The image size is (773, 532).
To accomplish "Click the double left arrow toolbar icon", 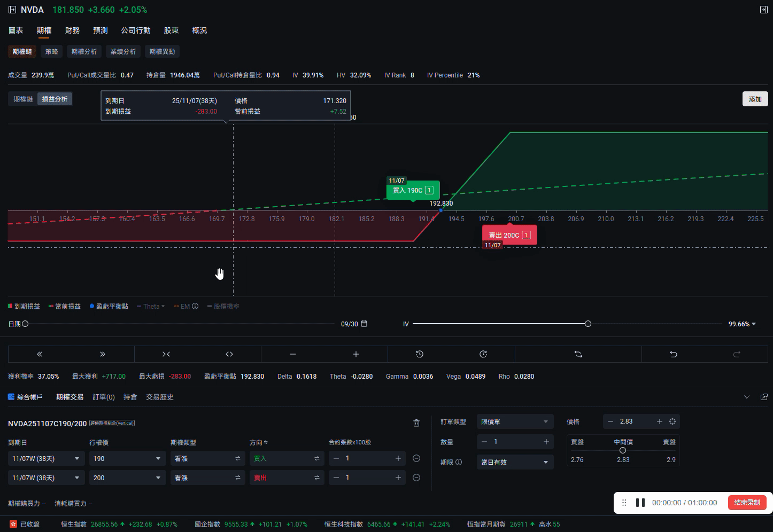I will 40,354.
